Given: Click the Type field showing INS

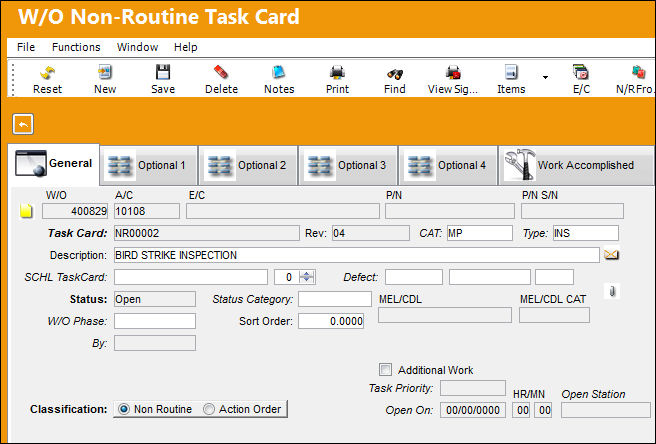Looking at the screenshot, I should pos(586,233).
